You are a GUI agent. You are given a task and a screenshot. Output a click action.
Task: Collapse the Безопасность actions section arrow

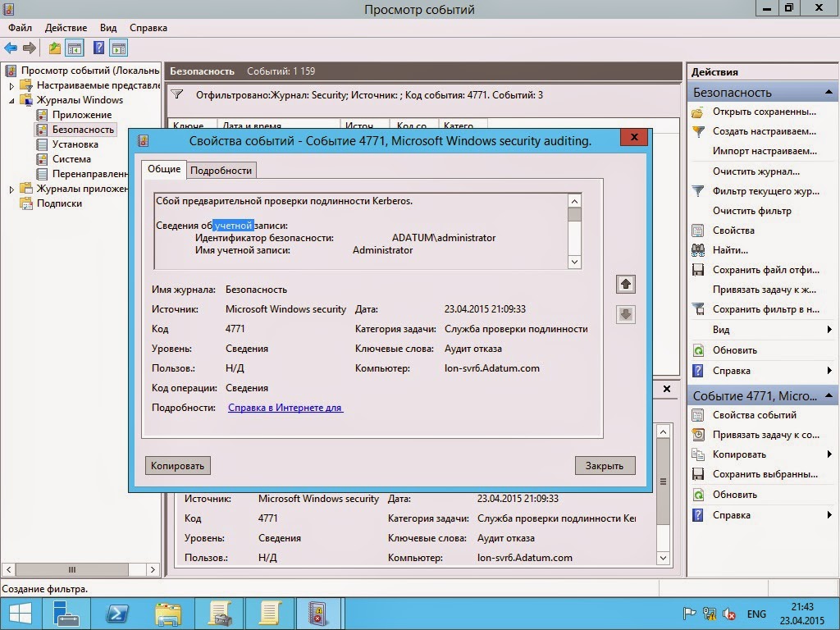click(829, 92)
